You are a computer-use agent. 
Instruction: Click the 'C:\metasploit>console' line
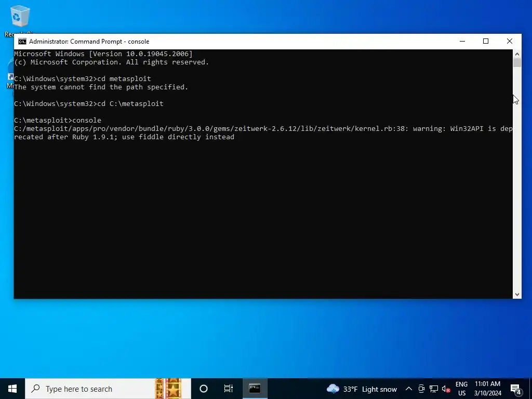point(58,120)
